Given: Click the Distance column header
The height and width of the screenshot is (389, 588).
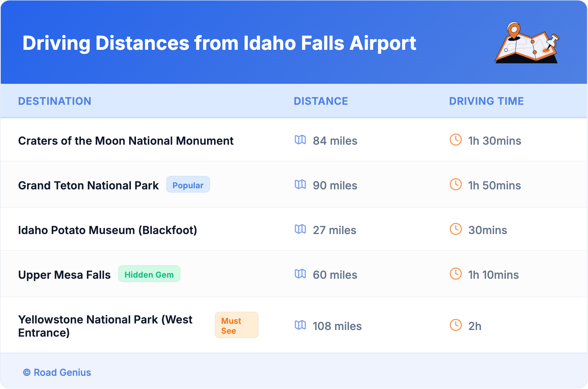Looking at the screenshot, I should (321, 101).
